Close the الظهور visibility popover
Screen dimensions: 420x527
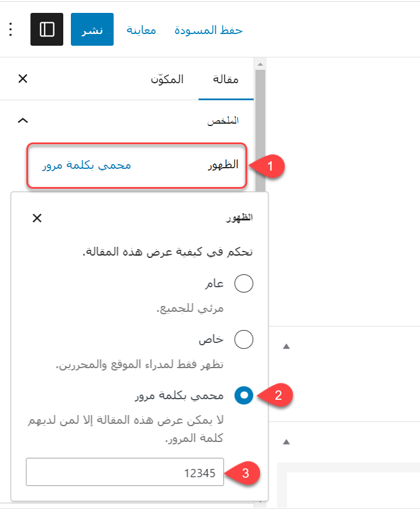37,218
